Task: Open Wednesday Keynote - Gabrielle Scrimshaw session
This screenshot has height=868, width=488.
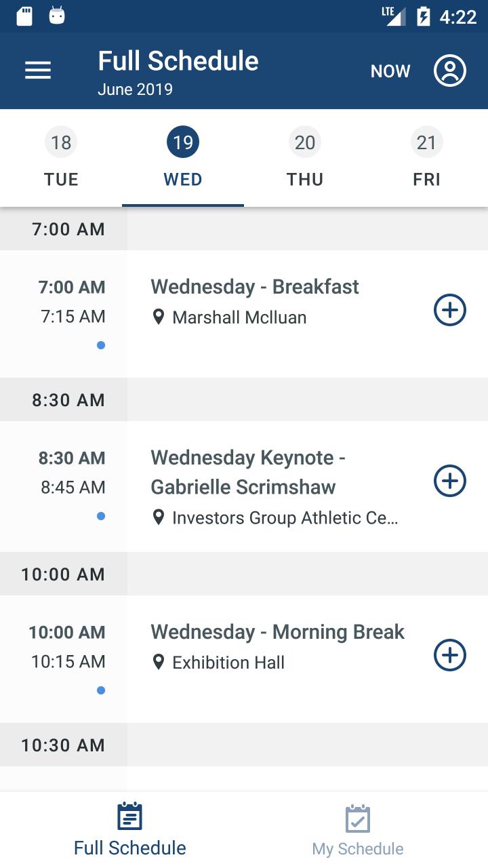Action: [x=248, y=472]
